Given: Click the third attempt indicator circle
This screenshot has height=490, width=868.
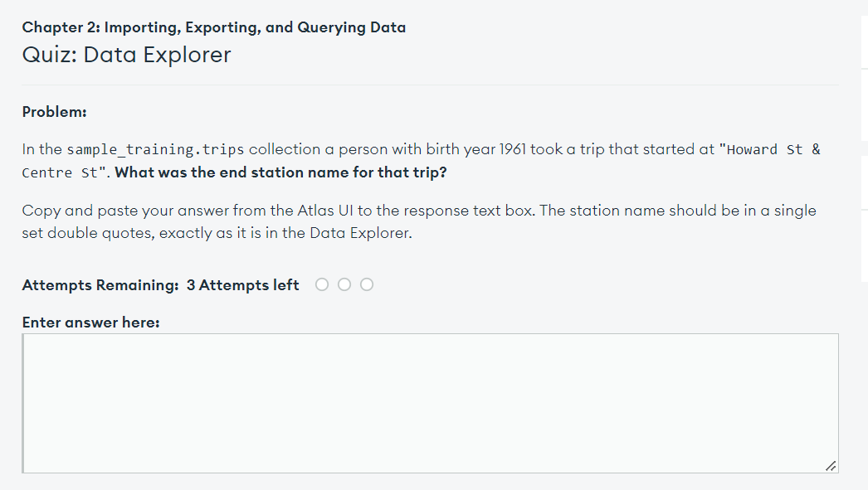Looking at the screenshot, I should click(x=367, y=285).
